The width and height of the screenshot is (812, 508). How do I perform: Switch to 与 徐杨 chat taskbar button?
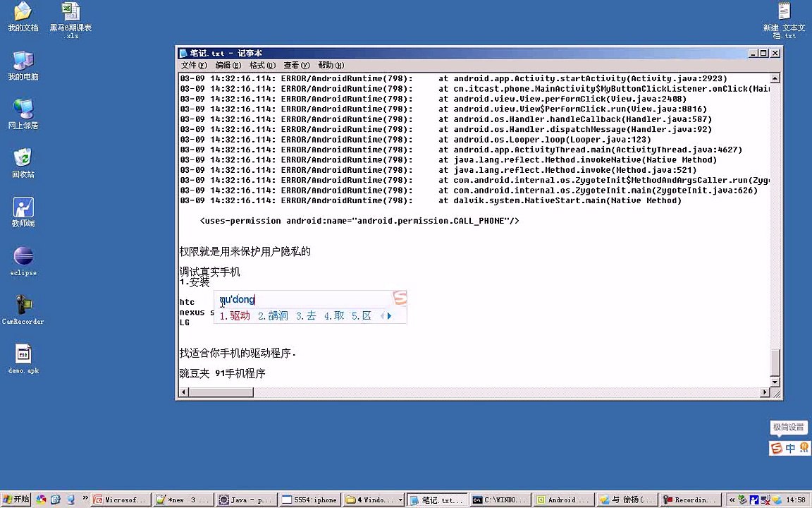tap(627, 500)
